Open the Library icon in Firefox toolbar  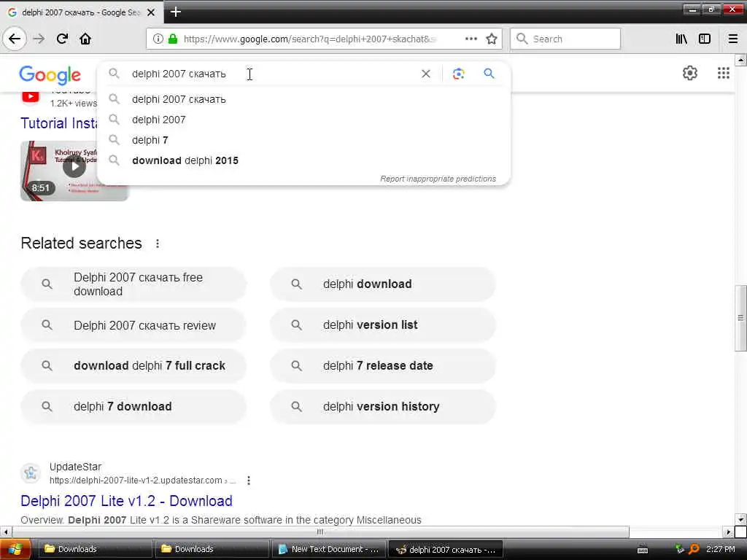681,39
